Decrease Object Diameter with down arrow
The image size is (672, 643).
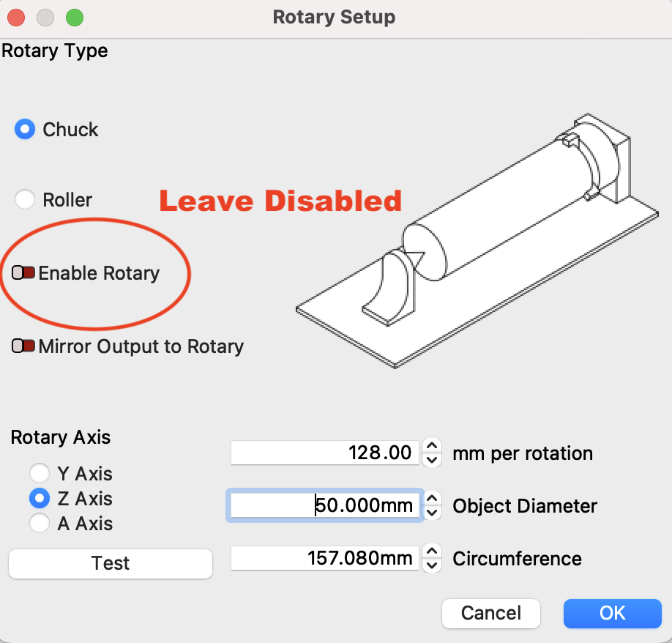433,513
